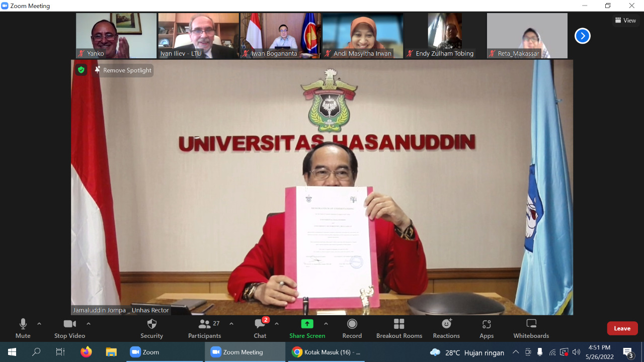The width and height of the screenshot is (644, 362).
Task: Open Whiteboards
Action: tap(531, 328)
